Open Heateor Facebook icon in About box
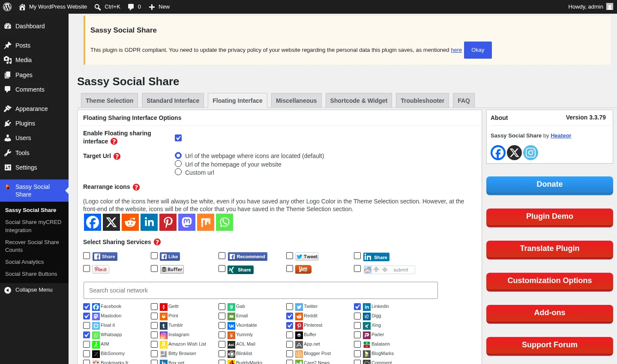The height and width of the screenshot is (364, 617). 498,152
